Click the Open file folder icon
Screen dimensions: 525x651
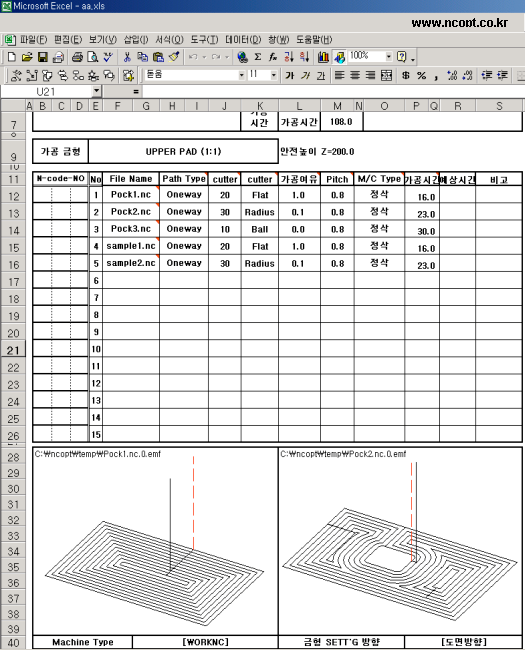pyautogui.click(x=27, y=57)
